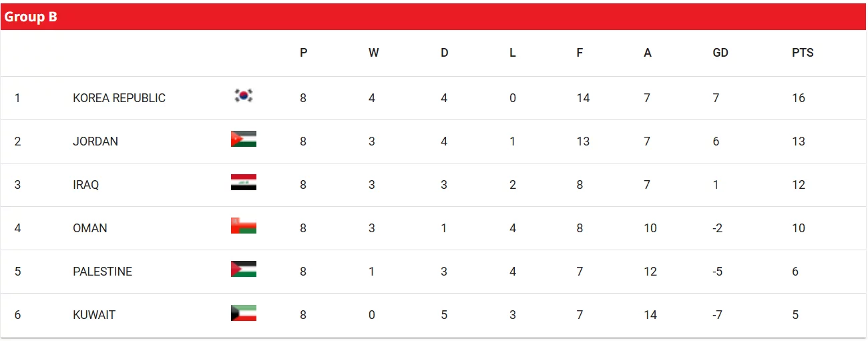Click the GD column header
This screenshot has width=868, height=341.
tap(720, 53)
